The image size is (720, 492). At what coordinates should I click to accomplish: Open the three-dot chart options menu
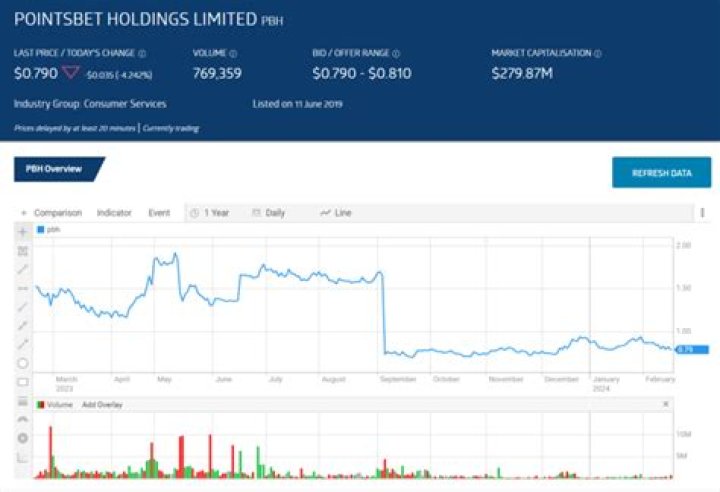pyautogui.click(x=702, y=213)
